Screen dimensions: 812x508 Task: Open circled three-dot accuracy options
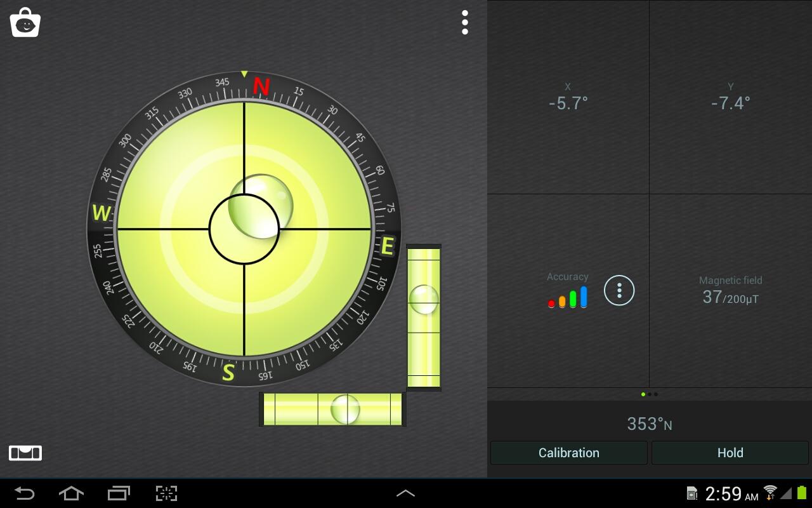619,291
